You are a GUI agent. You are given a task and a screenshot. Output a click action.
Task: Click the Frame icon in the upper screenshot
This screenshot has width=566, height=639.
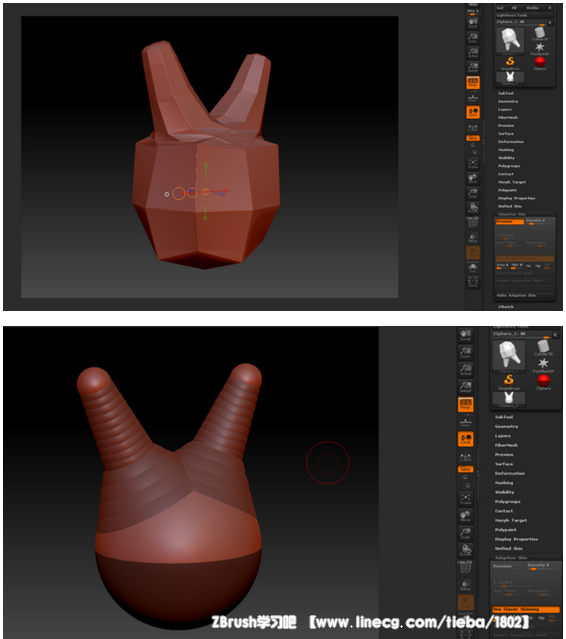[473, 163]
